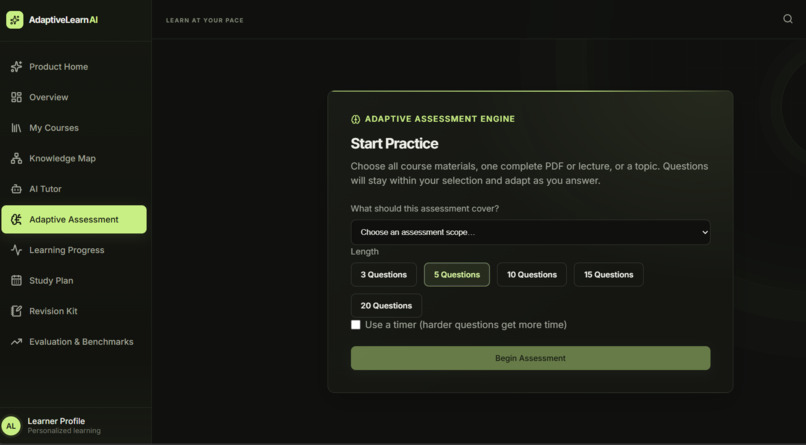806x445 pixels.
Task: Navigate to Knowledge Map
Action: pyautogui.click(x=74, y=158)
